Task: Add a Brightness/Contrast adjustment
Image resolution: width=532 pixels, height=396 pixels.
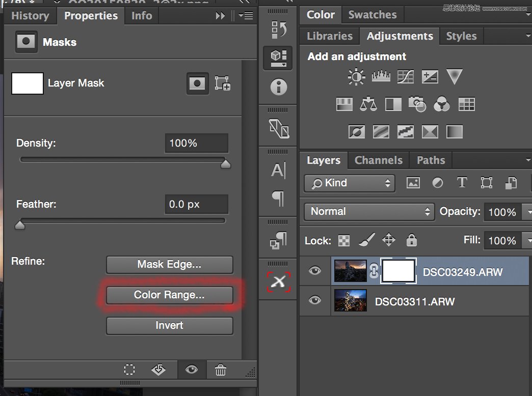Action: [356, 77]
